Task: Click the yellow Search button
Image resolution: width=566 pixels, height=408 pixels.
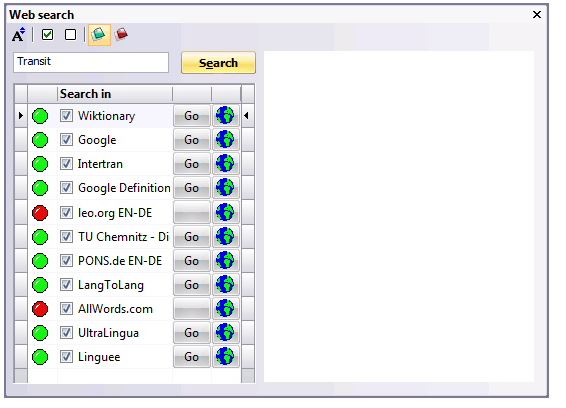Action: coord(218,63)
